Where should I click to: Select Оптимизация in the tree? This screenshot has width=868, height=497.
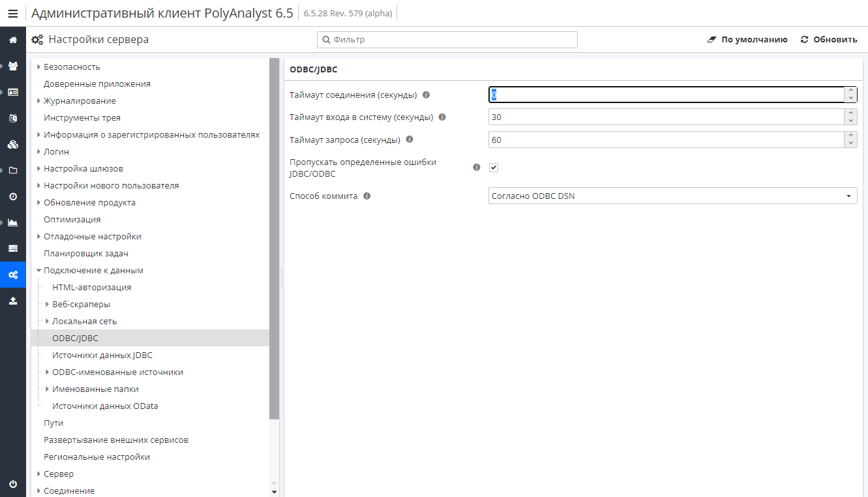72,219
